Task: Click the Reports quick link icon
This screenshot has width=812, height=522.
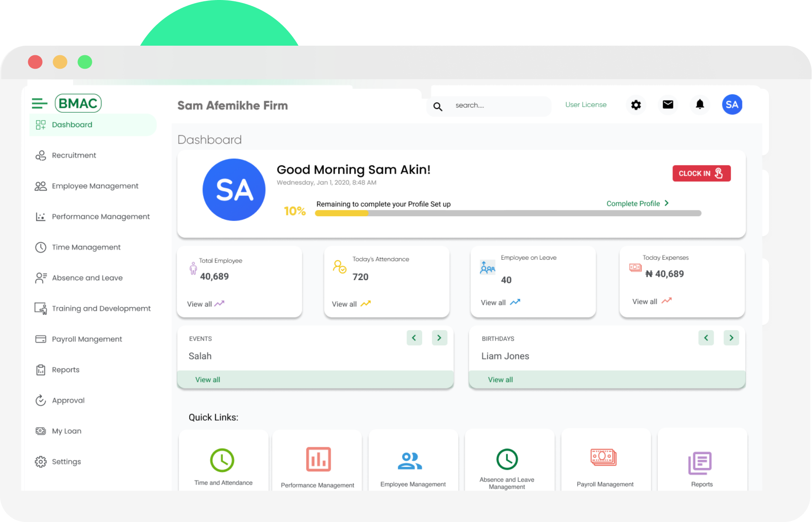Action: point(700,463)
